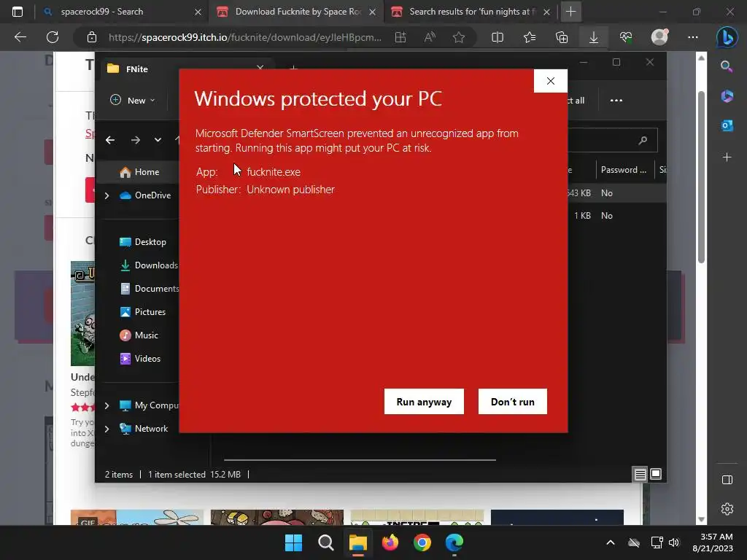Go forward in File Explorer navigation
This screenshot has width=747, height=560.
point(135,140)
